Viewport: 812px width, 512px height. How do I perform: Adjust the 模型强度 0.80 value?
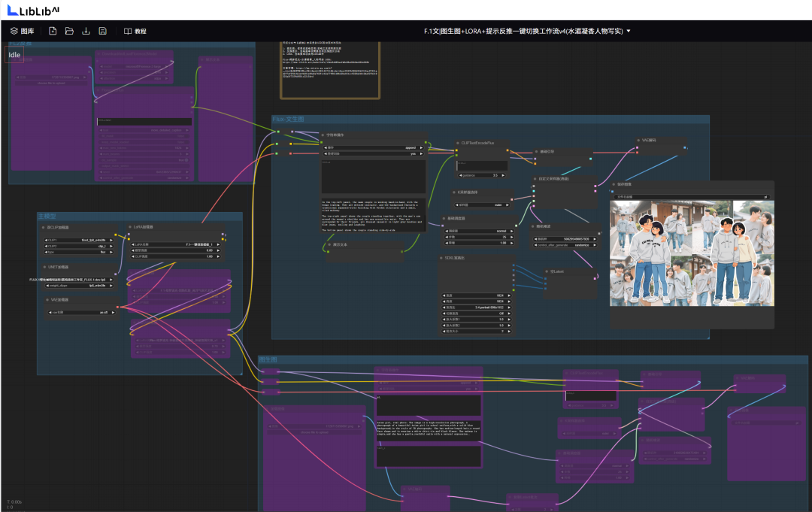click(175, 250)
